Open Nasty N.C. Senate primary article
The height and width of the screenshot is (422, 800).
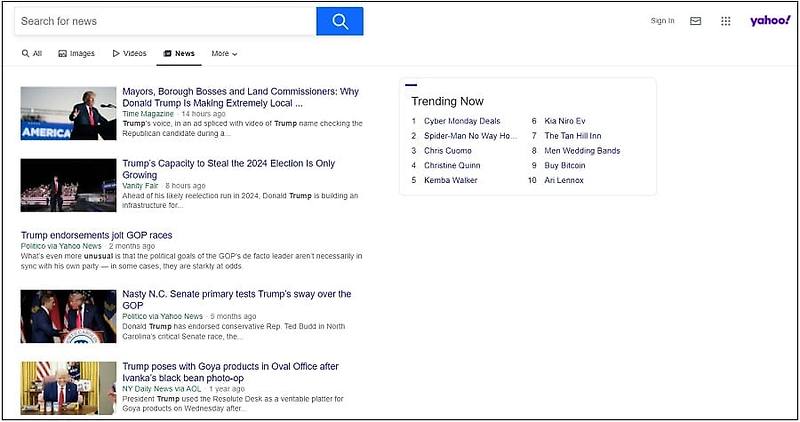[x=237, y=300]
